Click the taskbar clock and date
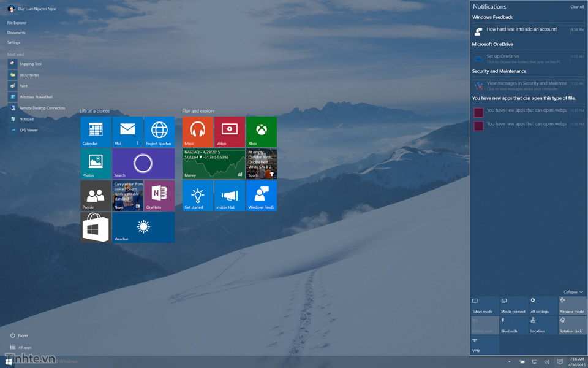Image resolution: width=588 pixels, height=368 pixels. point(576,362)
